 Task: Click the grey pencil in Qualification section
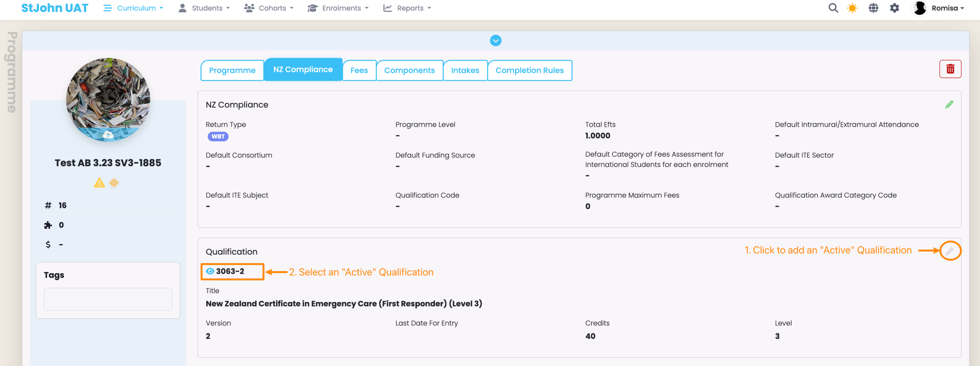(949, 251)
